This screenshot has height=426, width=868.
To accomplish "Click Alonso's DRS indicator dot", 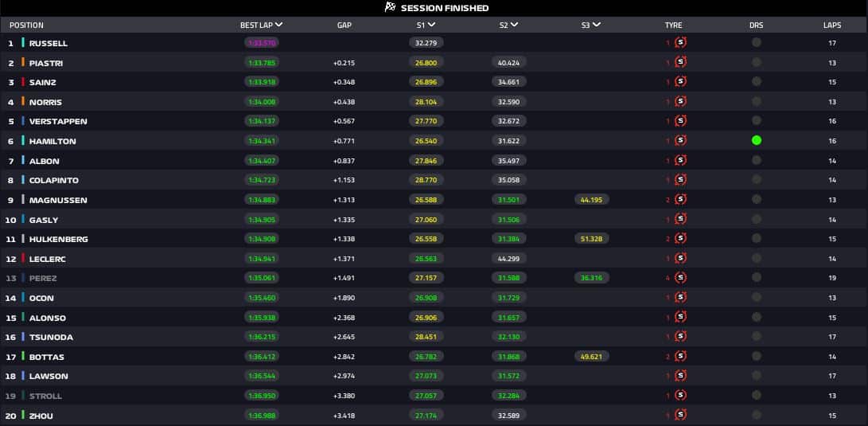I will click(756, 317).
